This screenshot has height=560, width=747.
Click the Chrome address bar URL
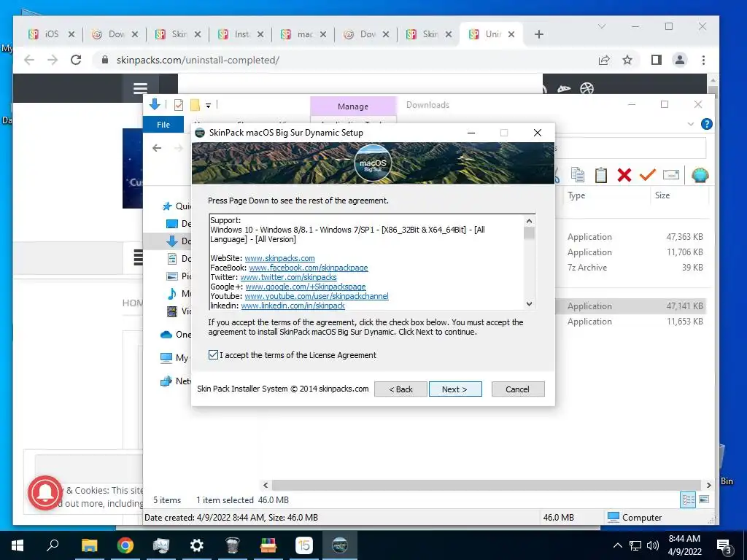(198, 61)
